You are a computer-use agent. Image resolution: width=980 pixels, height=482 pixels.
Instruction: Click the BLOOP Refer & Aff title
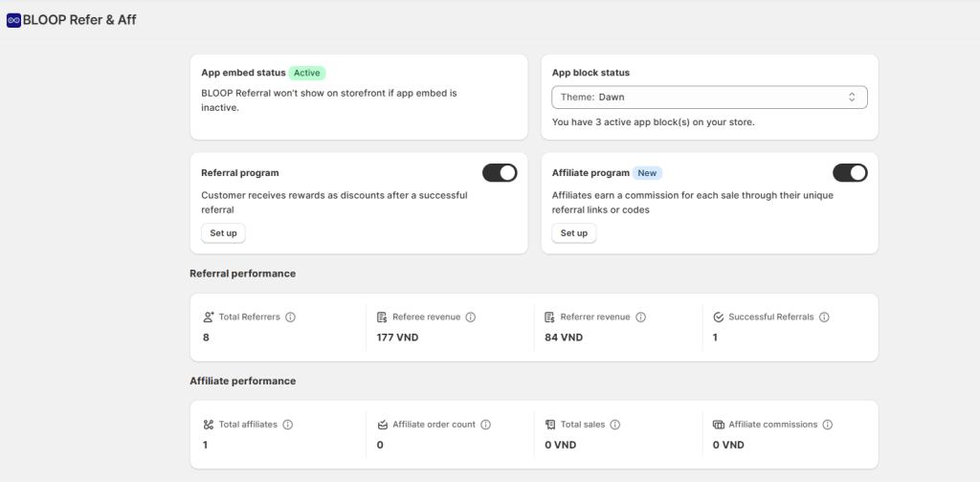(x=79, y=20)
